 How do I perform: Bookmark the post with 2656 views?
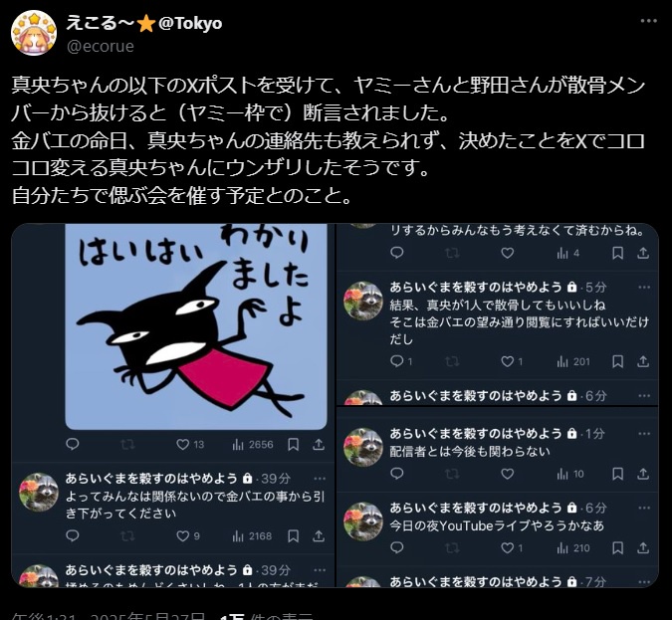tap(293, 444)
